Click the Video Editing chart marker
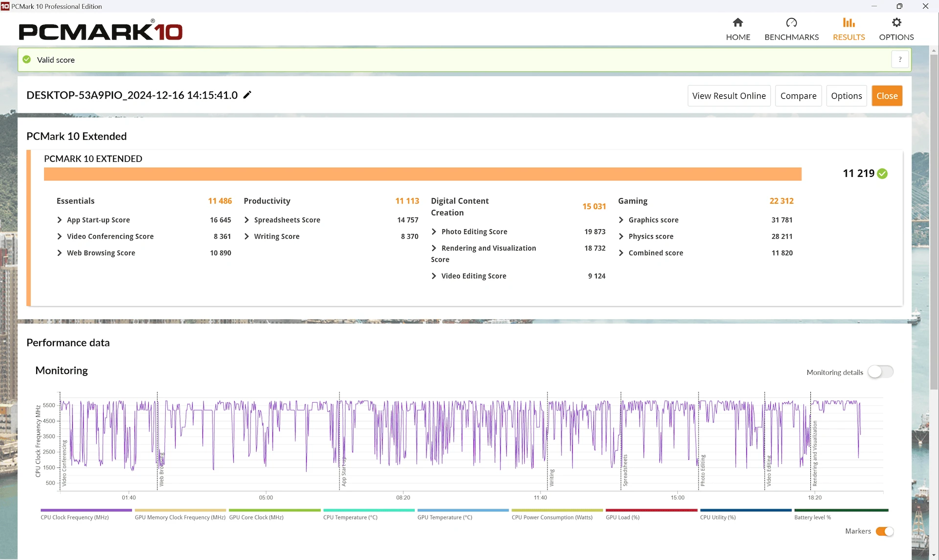This screenshot has width=939, height=560. [x=769, y=471]
